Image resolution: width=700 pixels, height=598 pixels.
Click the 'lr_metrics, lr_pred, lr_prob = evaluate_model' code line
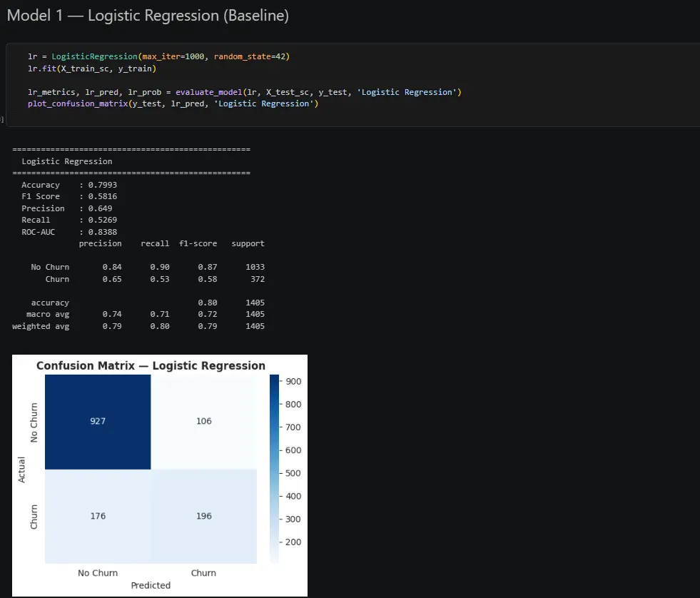tap(245, 92)
